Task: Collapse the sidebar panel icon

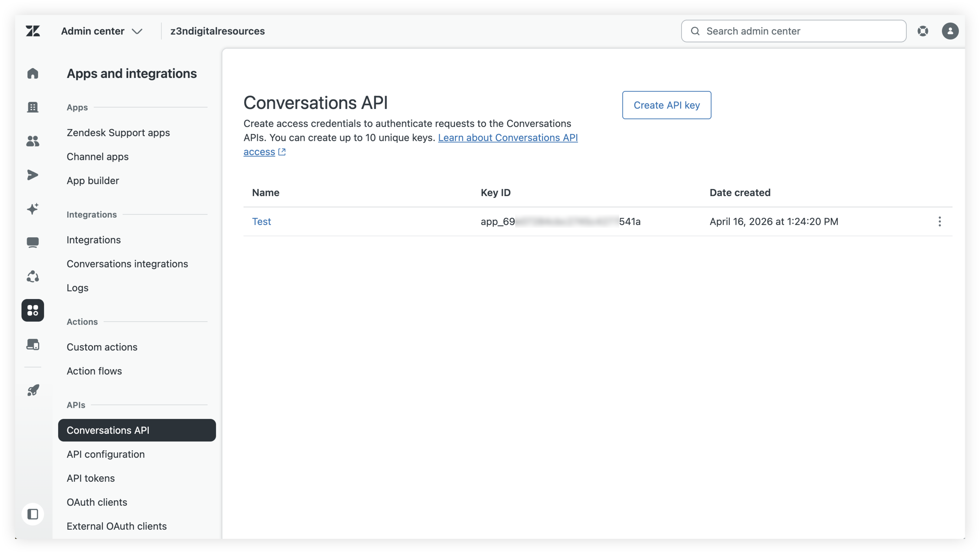Action: point(33,514)
